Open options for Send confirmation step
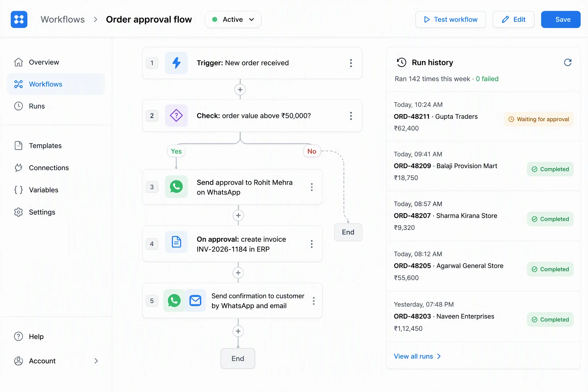The height and width of the screenshot is (392, 588). tap(314, 301)
